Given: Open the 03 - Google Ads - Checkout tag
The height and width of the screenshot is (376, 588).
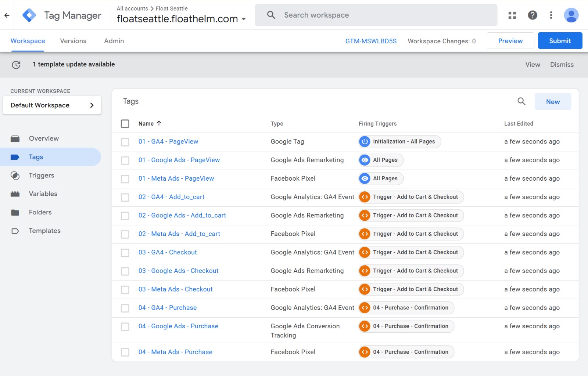Looking at the screenshot, I should (178, 271).
